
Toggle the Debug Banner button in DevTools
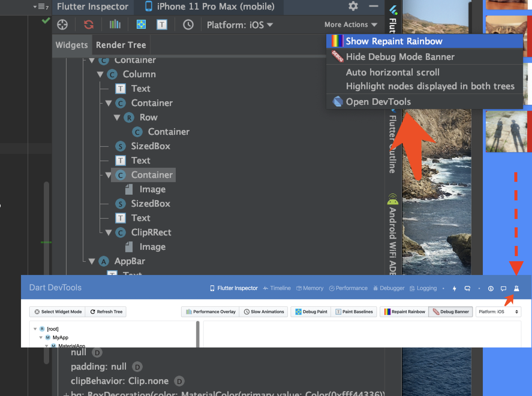451,312
